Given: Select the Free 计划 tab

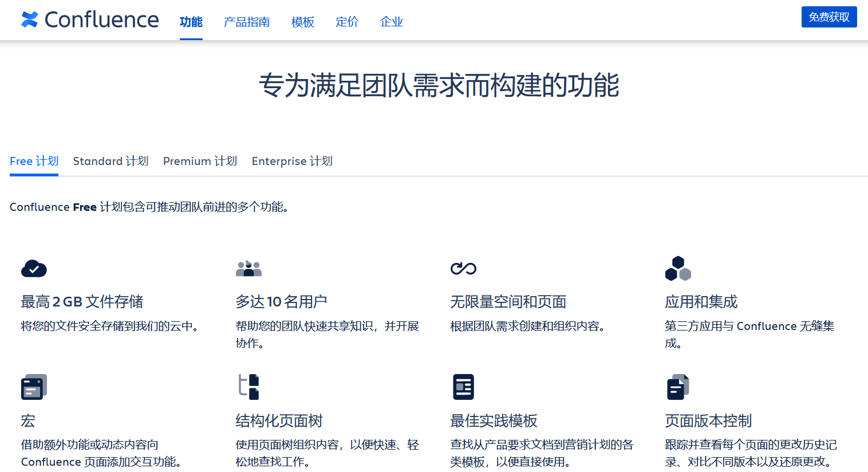Looking at the screenshot, I should tap(34, 161).
